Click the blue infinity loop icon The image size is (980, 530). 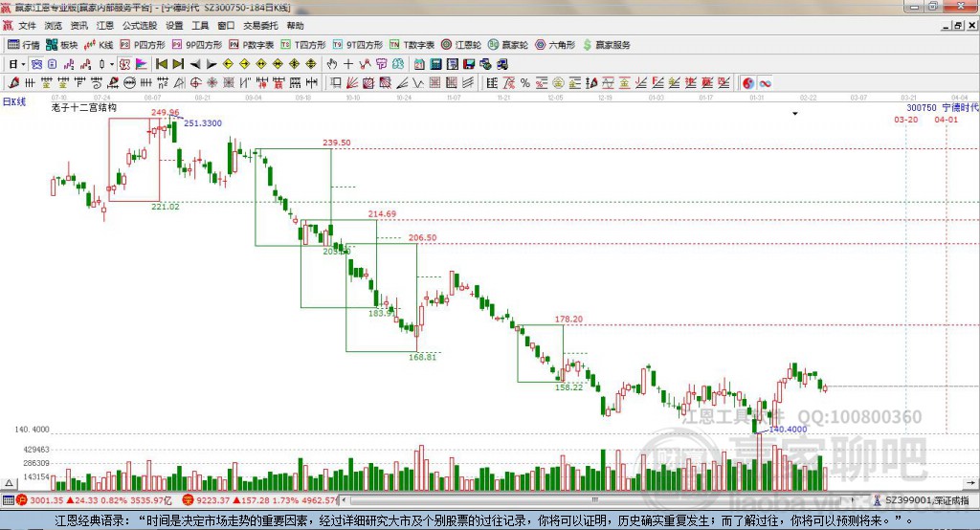(765, 82)
